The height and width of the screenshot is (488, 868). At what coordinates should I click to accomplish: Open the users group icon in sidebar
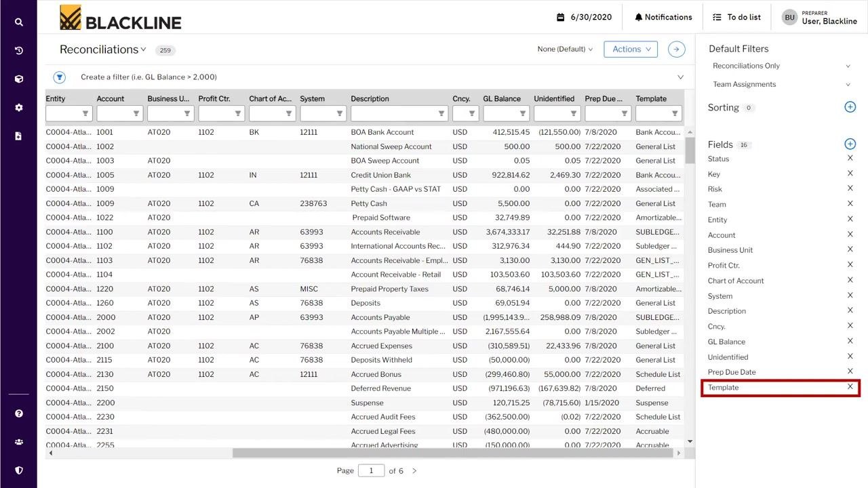point(19,442)
